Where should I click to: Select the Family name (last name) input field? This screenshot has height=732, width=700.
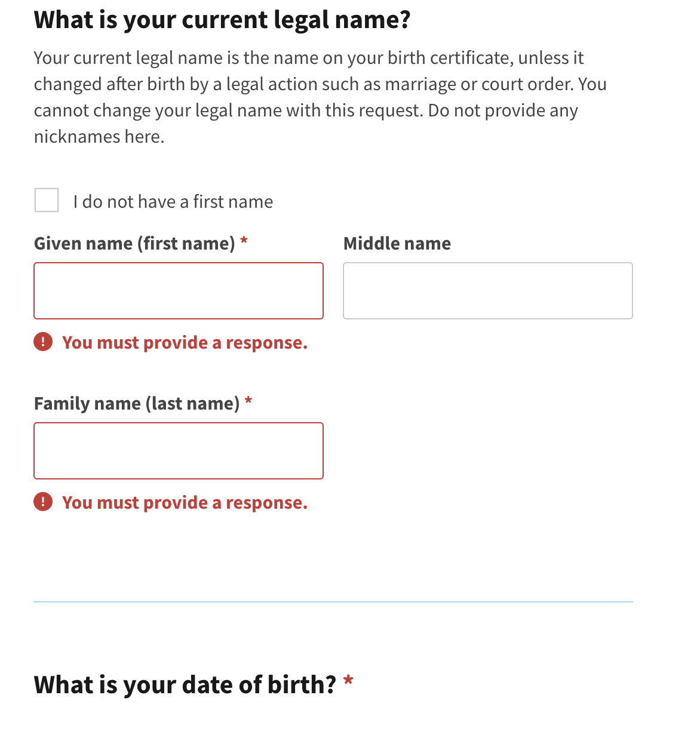179,451
